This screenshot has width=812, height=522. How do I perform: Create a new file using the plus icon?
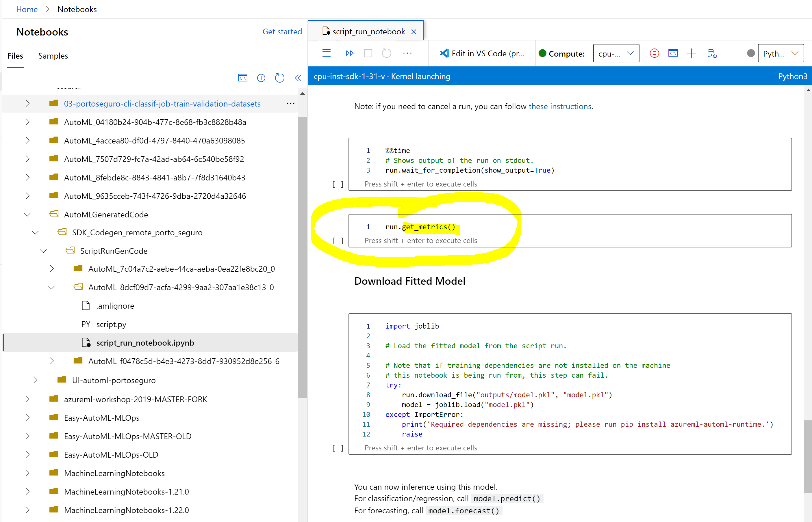[261, 78]
